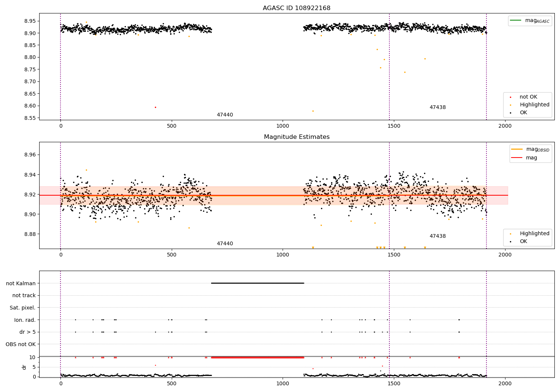Click the black 'not Kalman' flagged segment
The height and width of the screenshot is (392, 560).
pyautogui.click(x=258, y=283)
